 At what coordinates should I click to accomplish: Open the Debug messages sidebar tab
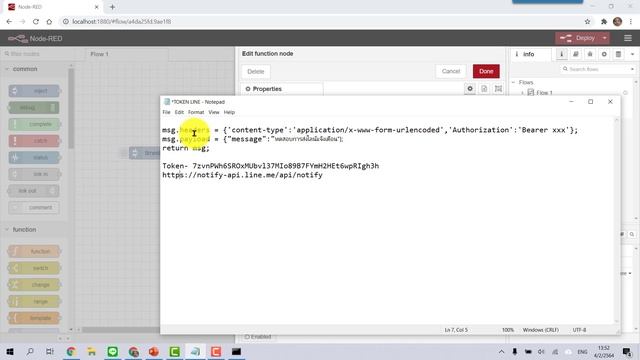(590, 54)
